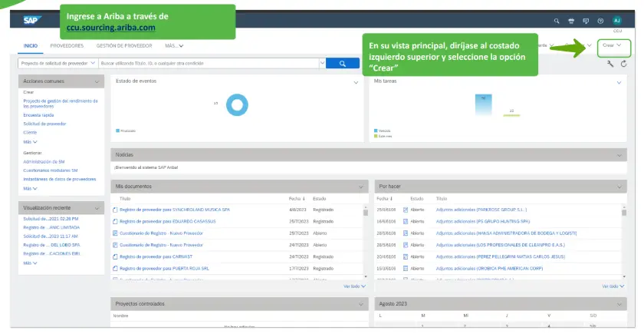
Task: Click the SAP logo in the header
Action: (x=32, y=20)
